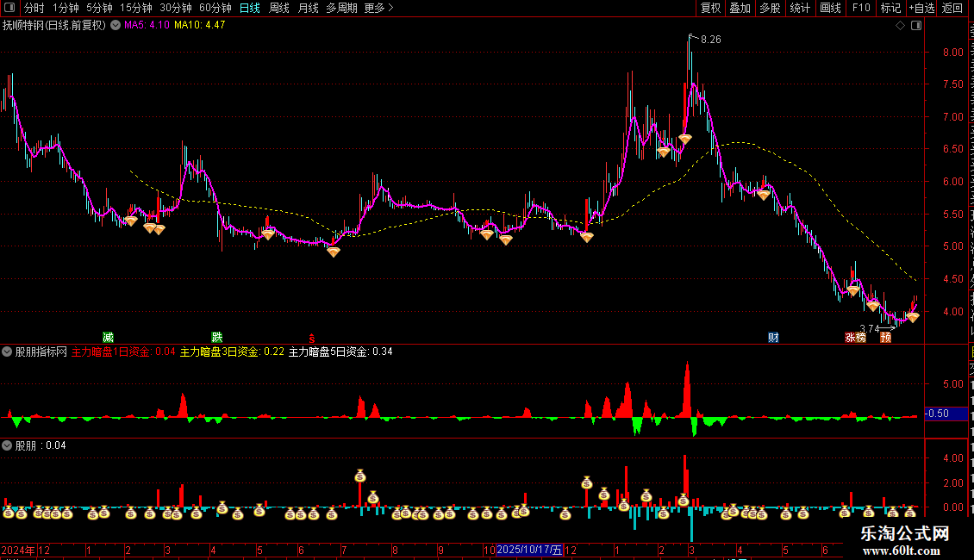The width and height of the screenshot is (974, 560).
Task: Toggle the left side panel icon
Action: pyautogui.click(x=9, y=8)
